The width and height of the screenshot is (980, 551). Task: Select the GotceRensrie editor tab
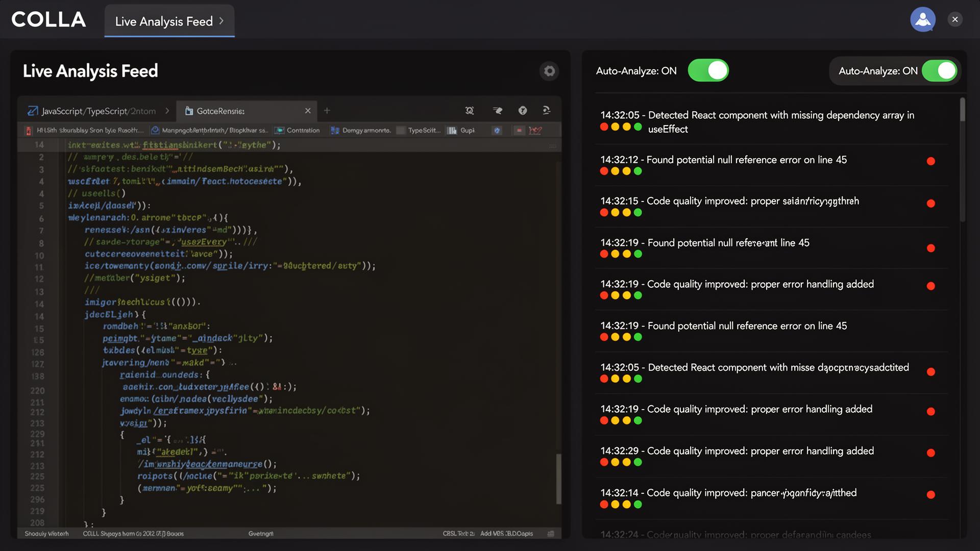coord(220,111)
